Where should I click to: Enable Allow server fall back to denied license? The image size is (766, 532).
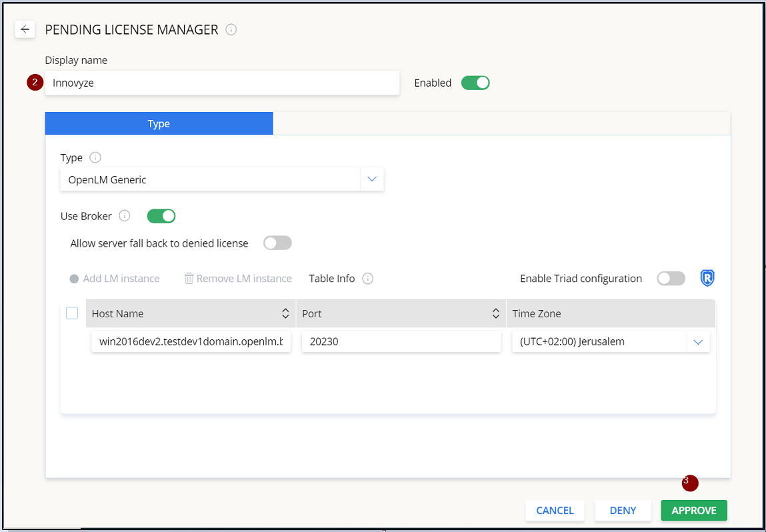tap(277, 243)
